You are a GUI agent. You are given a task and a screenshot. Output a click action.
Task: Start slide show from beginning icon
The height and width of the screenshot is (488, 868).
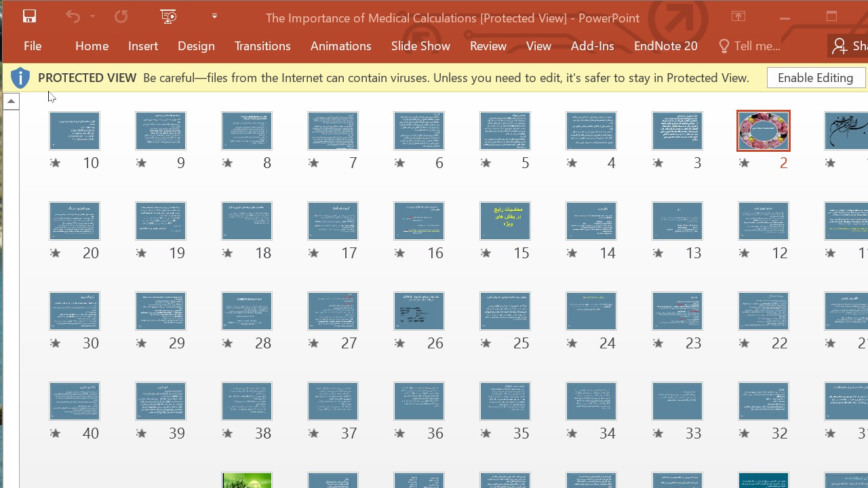169,17
